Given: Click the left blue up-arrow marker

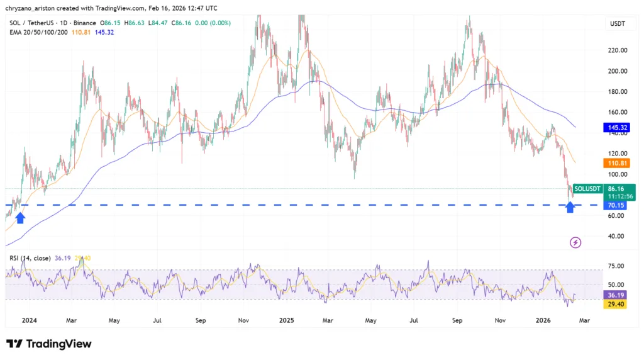Looking at the screenshot, I should (x=20, y=217).
